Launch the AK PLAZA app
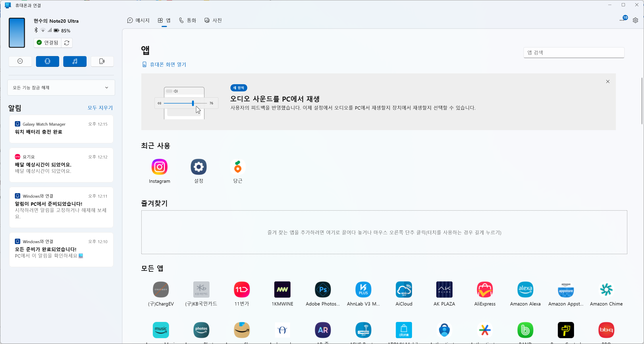The image size is (644, 344). point(444,290)
